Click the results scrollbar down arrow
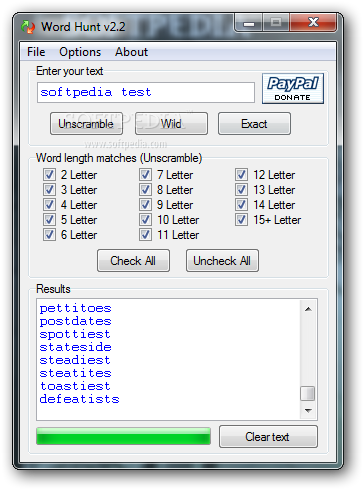 [x=308, y=410]
